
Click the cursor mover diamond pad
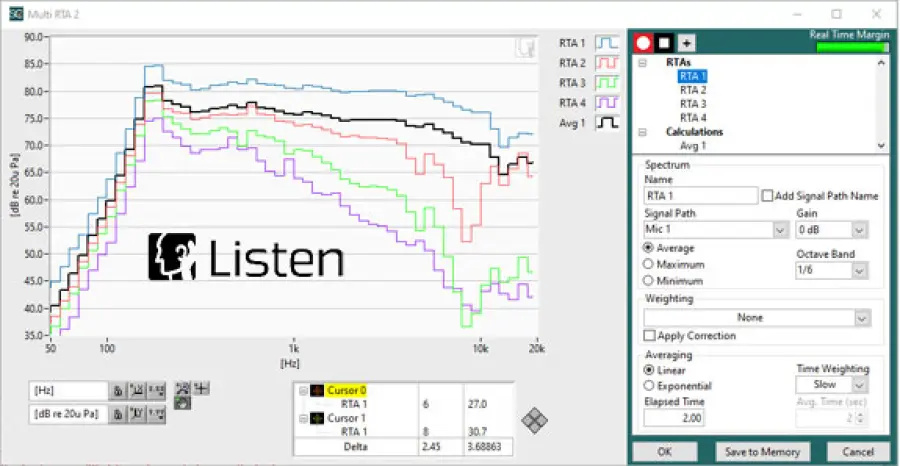pos(537,421)
